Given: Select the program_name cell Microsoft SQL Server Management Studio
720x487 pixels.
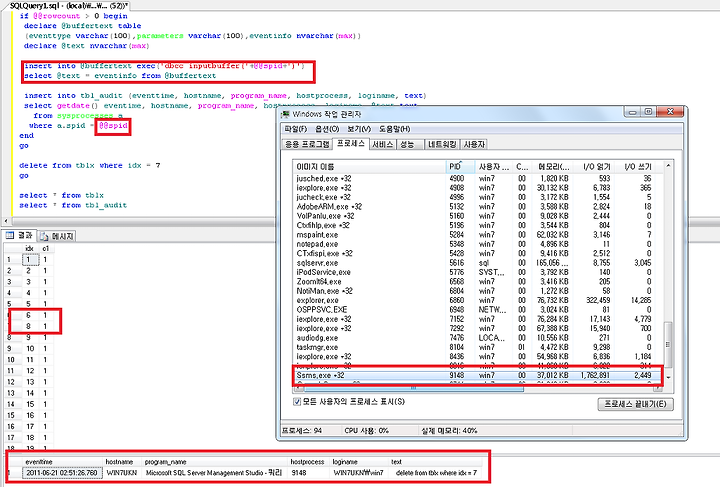Looking at the screenshot, I should point(214,473).
